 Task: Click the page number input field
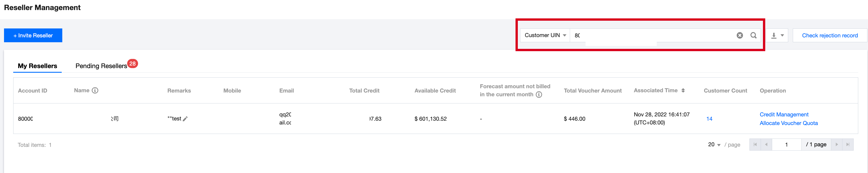pos(786,145)
